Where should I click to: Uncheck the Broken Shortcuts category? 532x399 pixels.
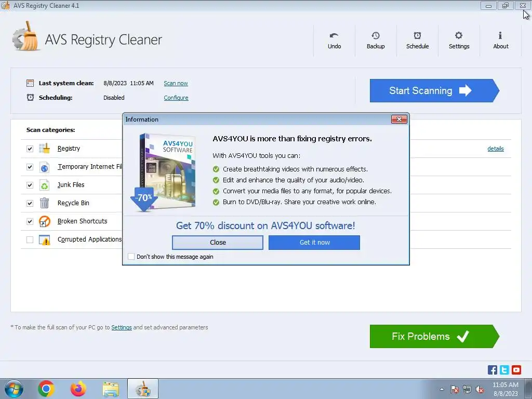click(x=30, y=221)
